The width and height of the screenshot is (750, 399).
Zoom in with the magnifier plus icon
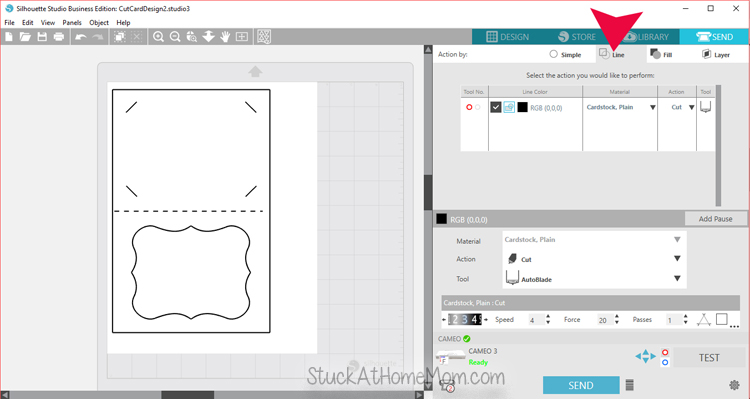(x=158, y=37)
